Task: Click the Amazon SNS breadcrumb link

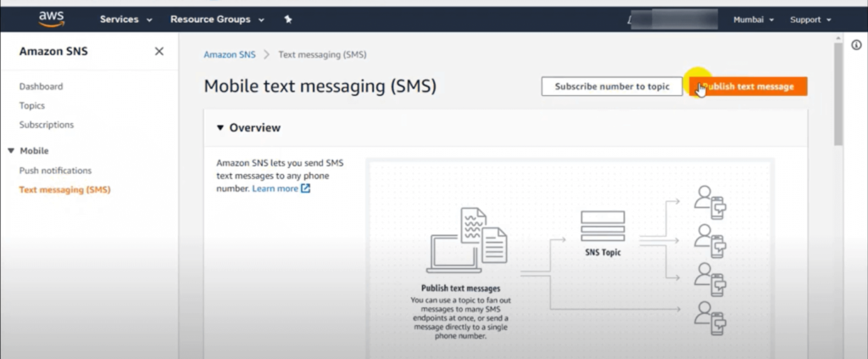Action: coord(230,54)
